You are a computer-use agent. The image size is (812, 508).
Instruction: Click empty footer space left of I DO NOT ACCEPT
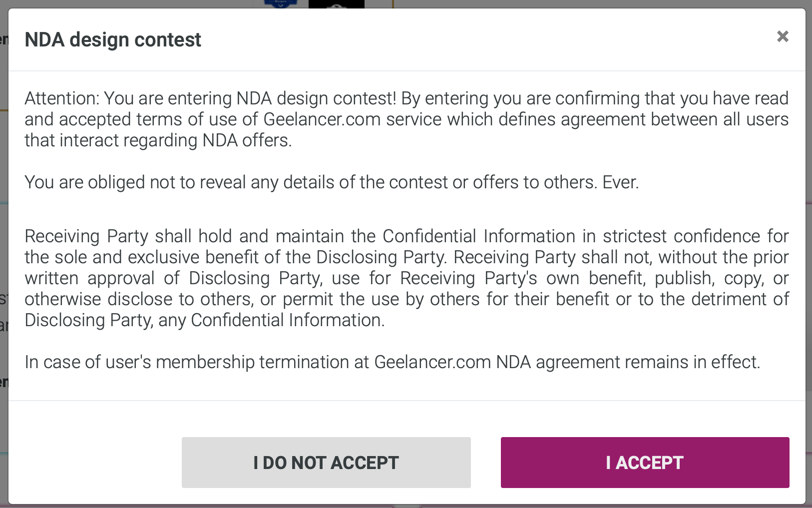(x=95, y=463)
